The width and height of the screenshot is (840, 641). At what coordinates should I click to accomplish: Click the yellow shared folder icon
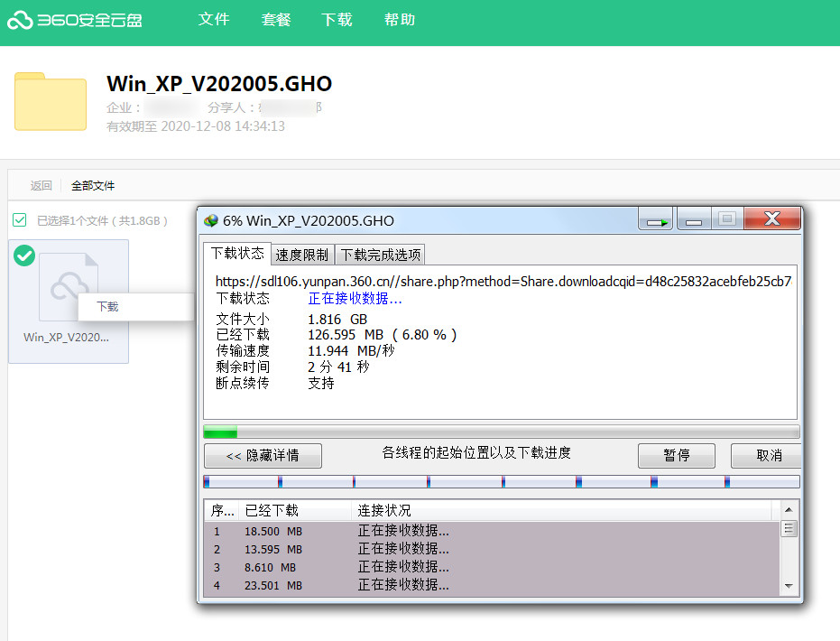51,101
